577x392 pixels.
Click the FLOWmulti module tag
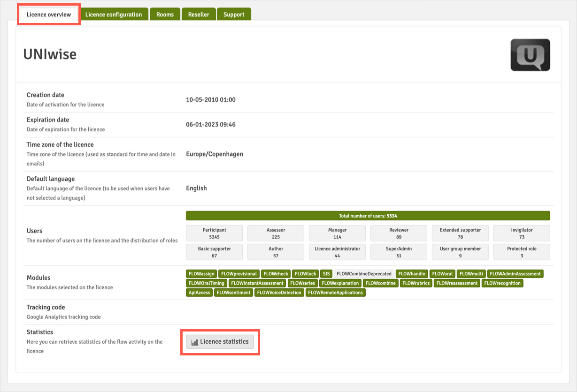[471, 274]
